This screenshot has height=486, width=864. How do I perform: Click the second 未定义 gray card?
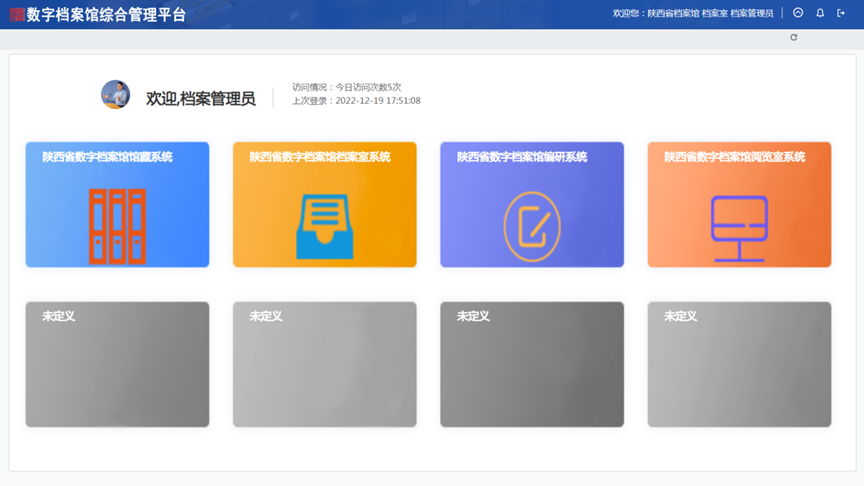(x=325, y=364)
